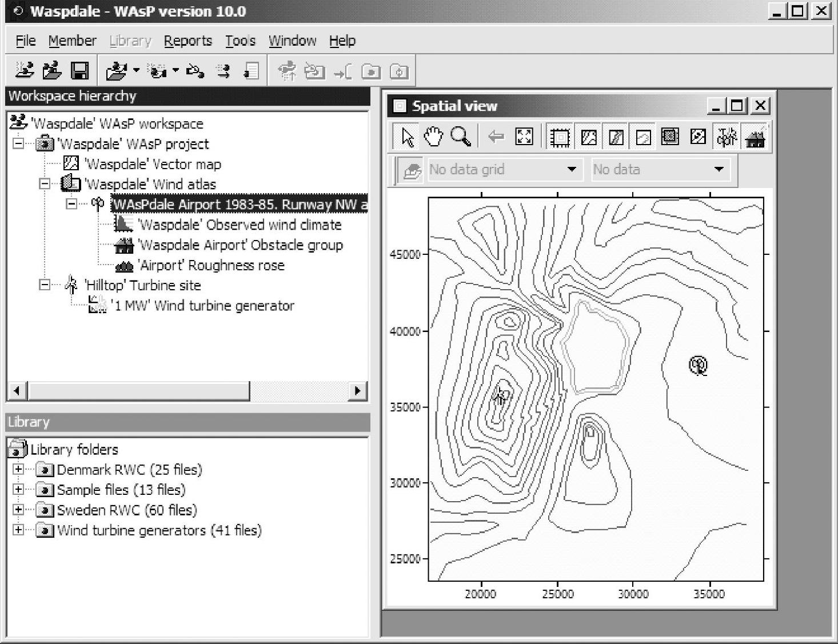This screenshot has height=644, width=838.
Task: Click the greyed data grid layer icon
Action: click(x=412, y=170)
